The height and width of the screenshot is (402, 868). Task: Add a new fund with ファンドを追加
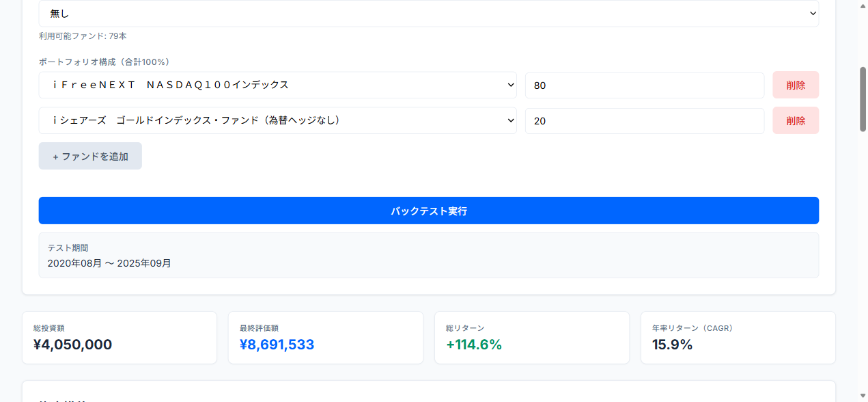90,156
